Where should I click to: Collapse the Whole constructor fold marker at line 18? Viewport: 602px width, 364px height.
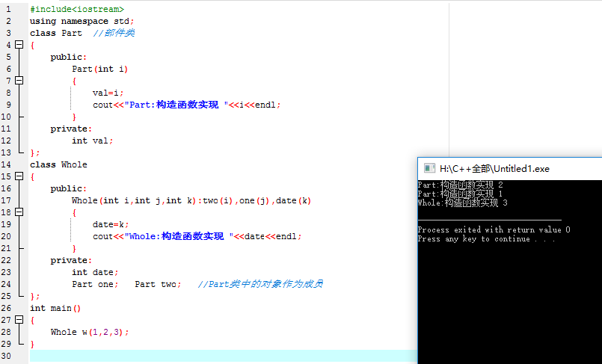[19, 212]
